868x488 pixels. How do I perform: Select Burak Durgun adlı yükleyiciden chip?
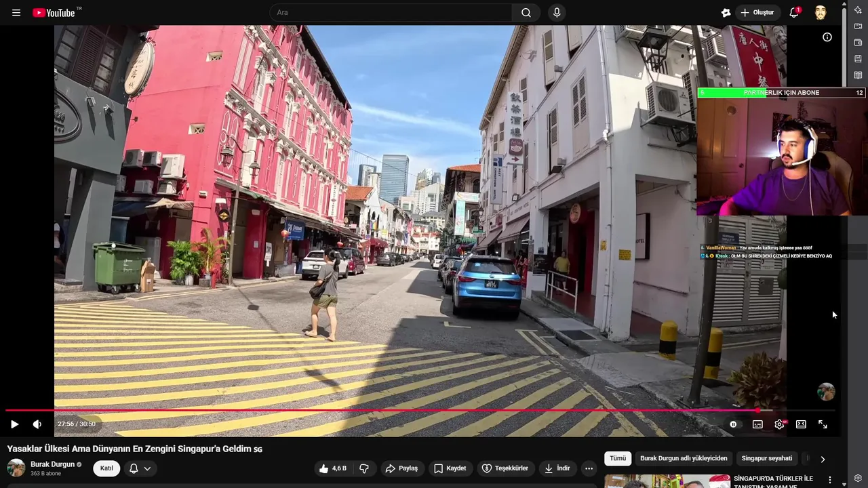coord(684,459)
